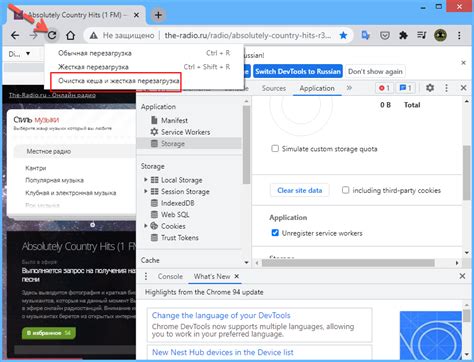Toggle Simulate custom storage quota checkbox

coord(275,148)
